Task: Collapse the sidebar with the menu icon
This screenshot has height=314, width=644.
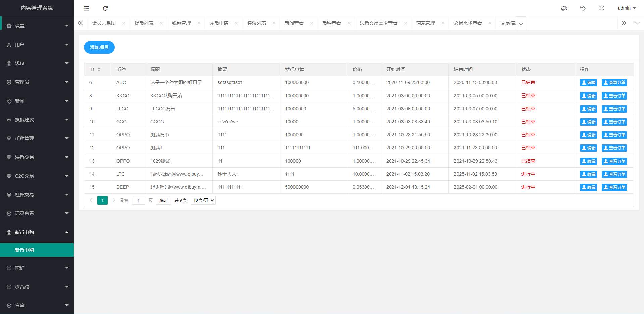Action: tap(87, 8)
